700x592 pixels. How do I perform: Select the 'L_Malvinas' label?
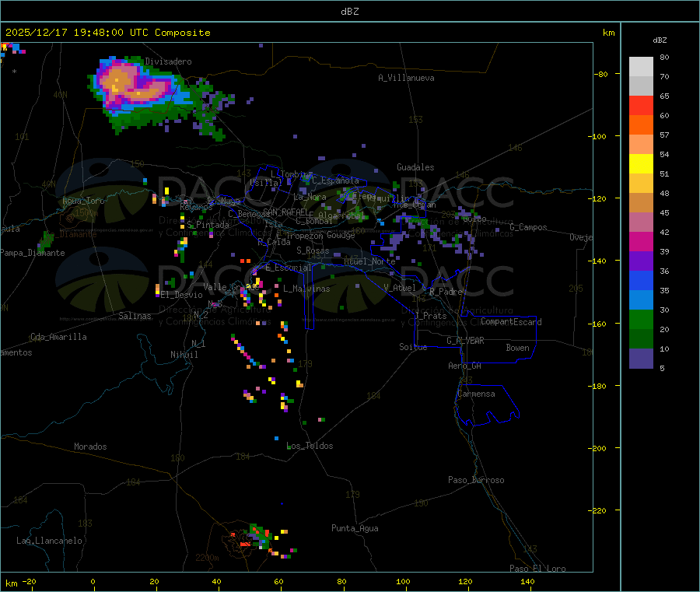tap(306, 289)
